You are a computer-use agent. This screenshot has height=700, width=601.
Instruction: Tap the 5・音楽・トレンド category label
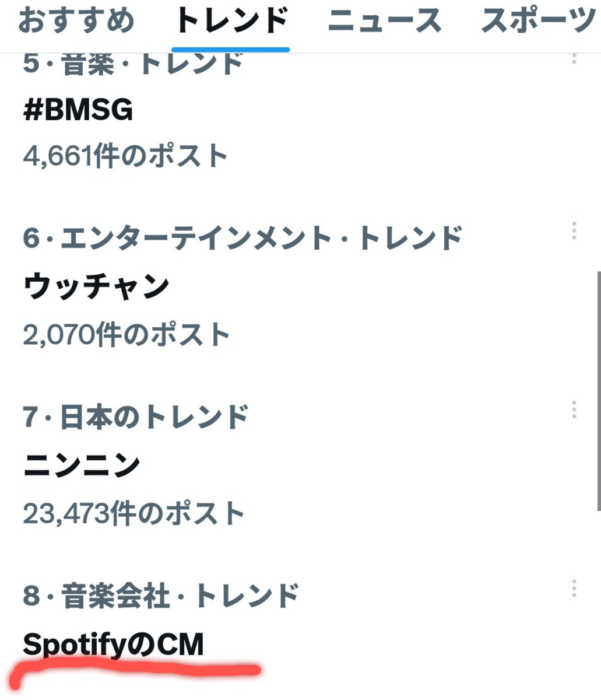coord(133,63)
